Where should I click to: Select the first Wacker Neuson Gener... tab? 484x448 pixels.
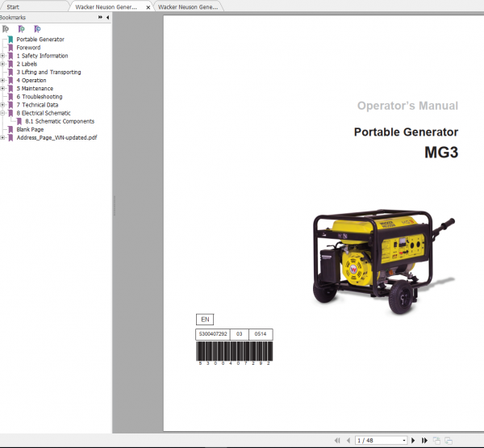106,6
